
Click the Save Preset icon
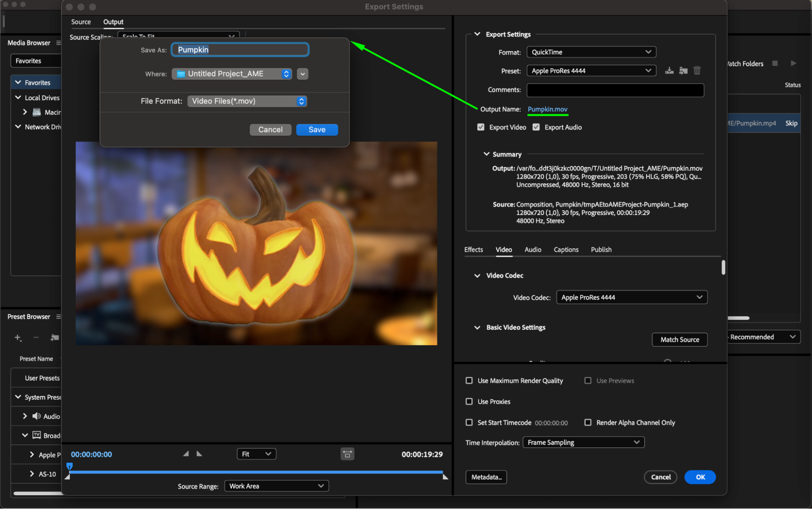(669, 71)
